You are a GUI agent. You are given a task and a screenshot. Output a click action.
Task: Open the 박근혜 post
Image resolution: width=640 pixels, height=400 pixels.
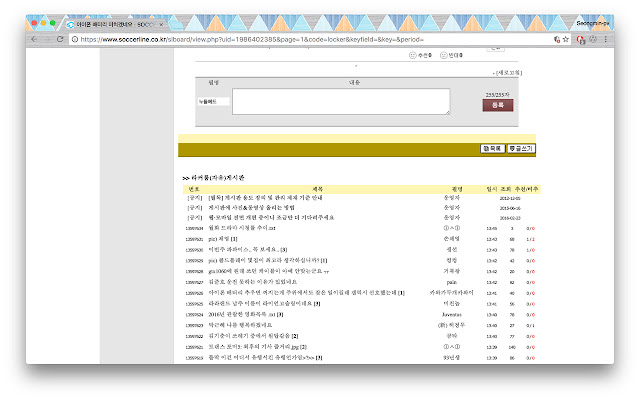(x=240, y=325)
